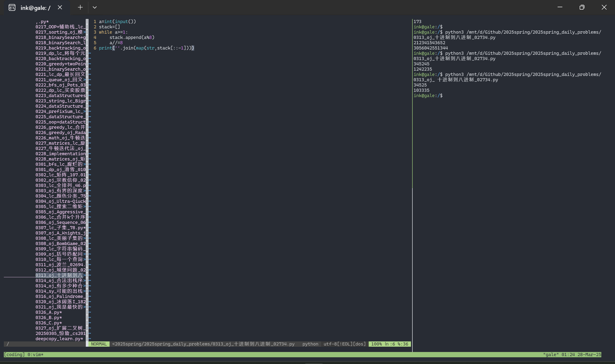Select file 0304_oj_Ultra-Qiuck in file list
The width and height of the screenshot is (615, 364).
click(x=61, y=201)
